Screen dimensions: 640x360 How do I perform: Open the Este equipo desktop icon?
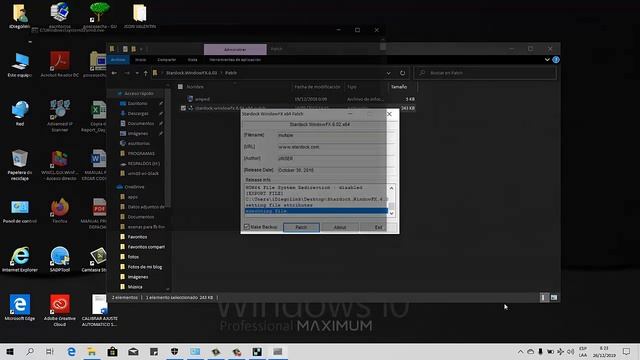click(20, 64)
